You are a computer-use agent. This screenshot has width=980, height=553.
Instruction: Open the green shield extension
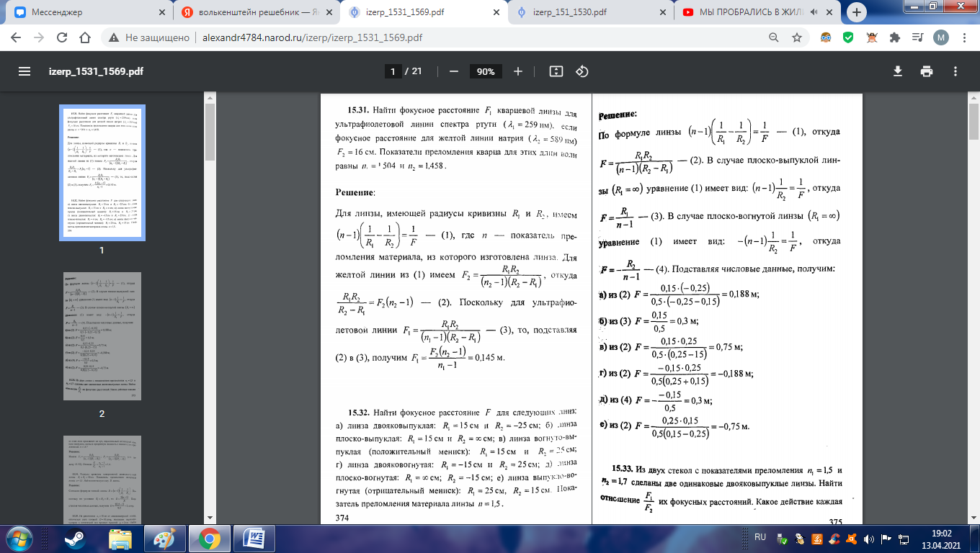coord(849,37)
